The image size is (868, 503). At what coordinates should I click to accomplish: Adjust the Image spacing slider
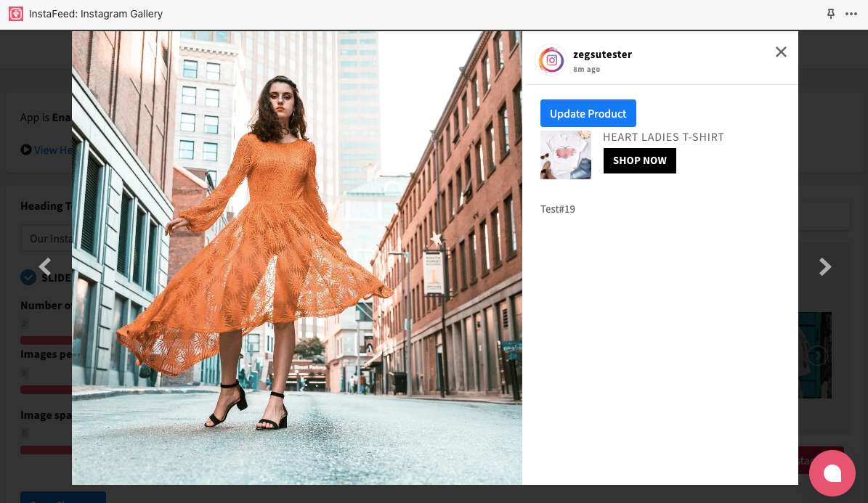[x=46, y=450]
